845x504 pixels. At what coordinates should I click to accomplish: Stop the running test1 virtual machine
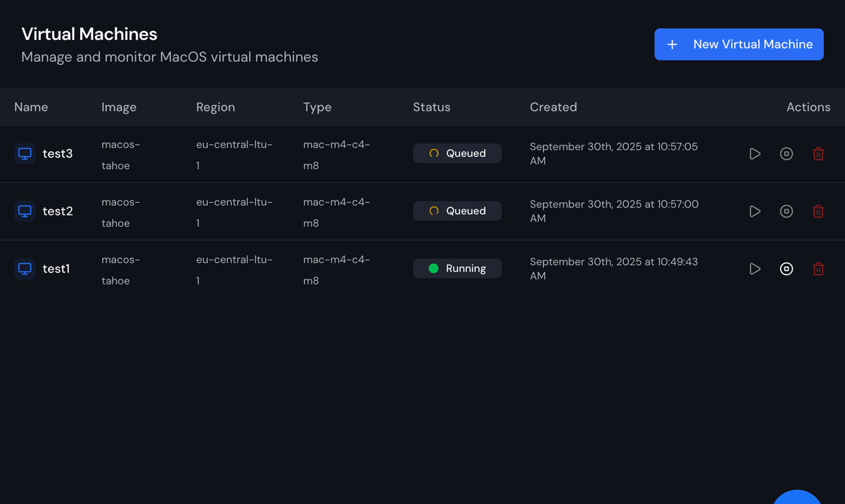click(x=787, y=268)
